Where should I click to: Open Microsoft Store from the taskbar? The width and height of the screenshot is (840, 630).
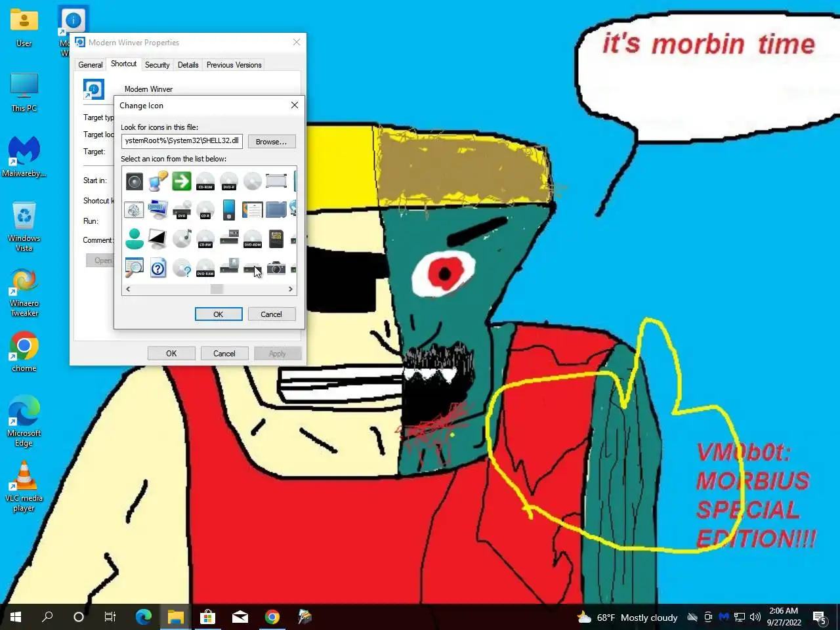[208, 617]
